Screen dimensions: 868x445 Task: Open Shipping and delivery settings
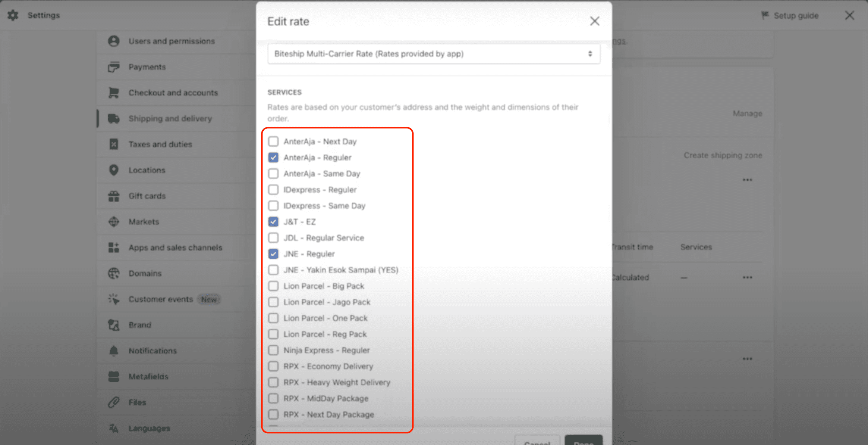[176, 119]
